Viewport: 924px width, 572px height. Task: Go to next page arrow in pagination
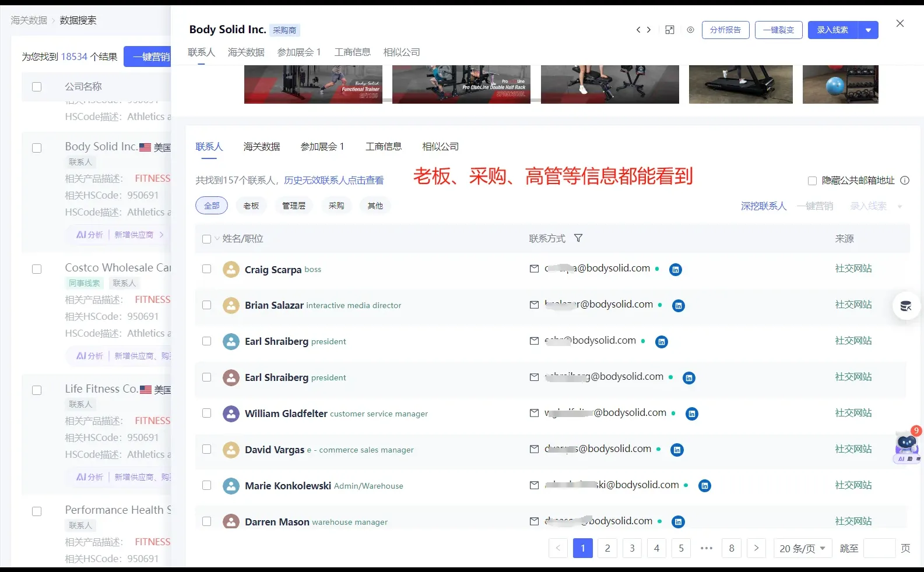click(756, 548)
